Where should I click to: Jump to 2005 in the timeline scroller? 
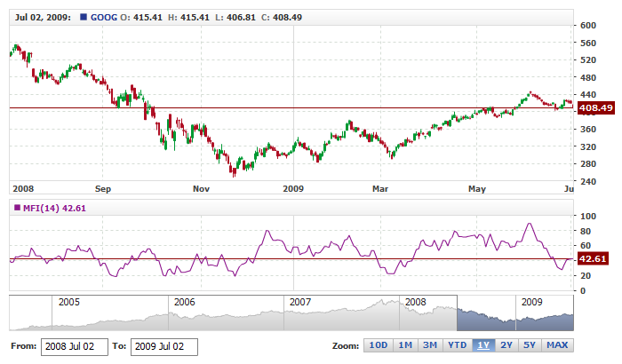tap(68, 302)
